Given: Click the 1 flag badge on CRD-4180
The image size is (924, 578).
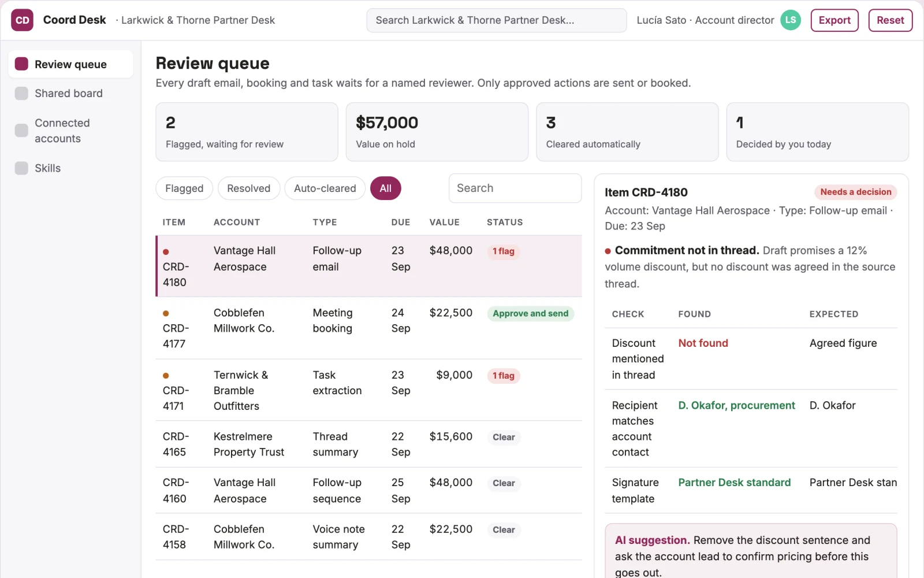Looking at the screenshot, I should (x=504, y=251).
